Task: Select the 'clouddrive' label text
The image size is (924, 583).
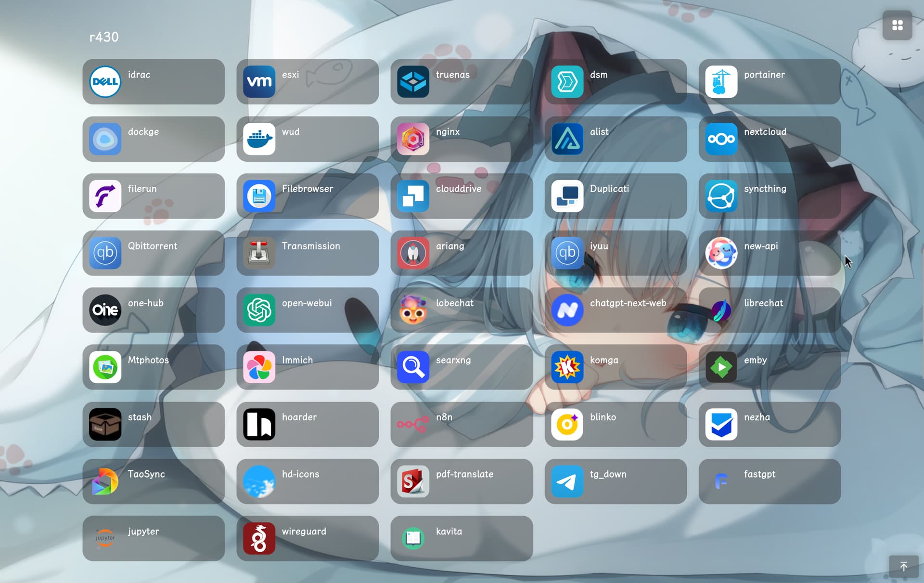Action: pos(458,189)
